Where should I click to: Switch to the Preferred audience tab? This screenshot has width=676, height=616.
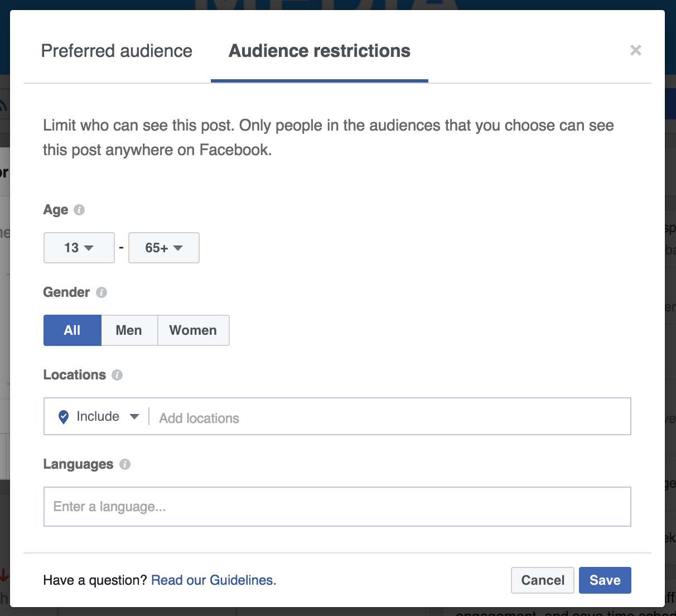tap(117, 51)
